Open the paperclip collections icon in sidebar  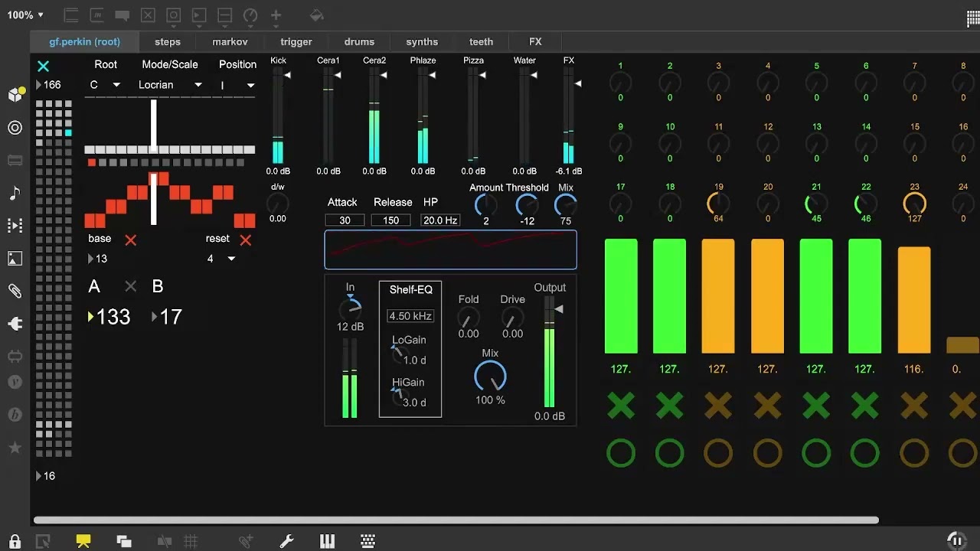(x=15, y=291)
